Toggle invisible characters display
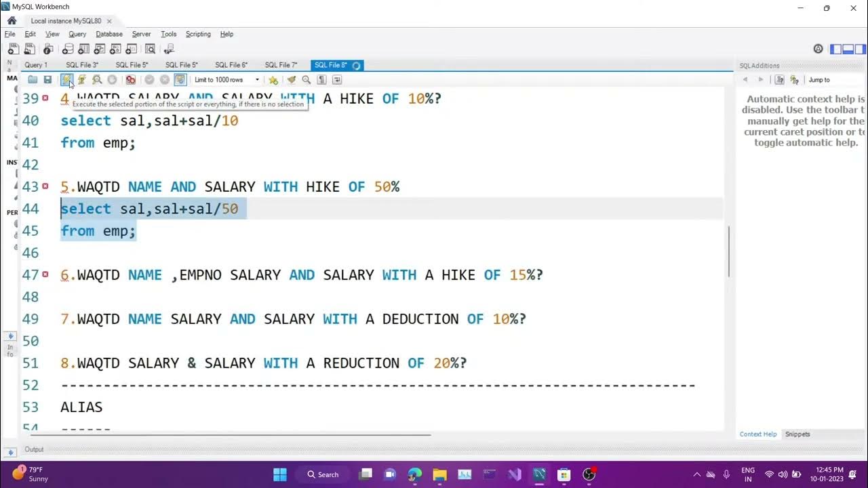Image resolution: width=868 pixels, height=488 pixels. tap(321, 80)
